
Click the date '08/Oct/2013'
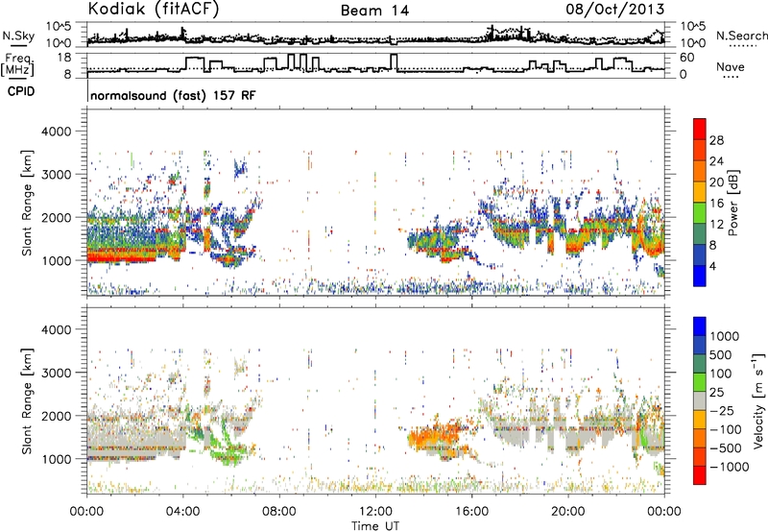coord(615,10)
